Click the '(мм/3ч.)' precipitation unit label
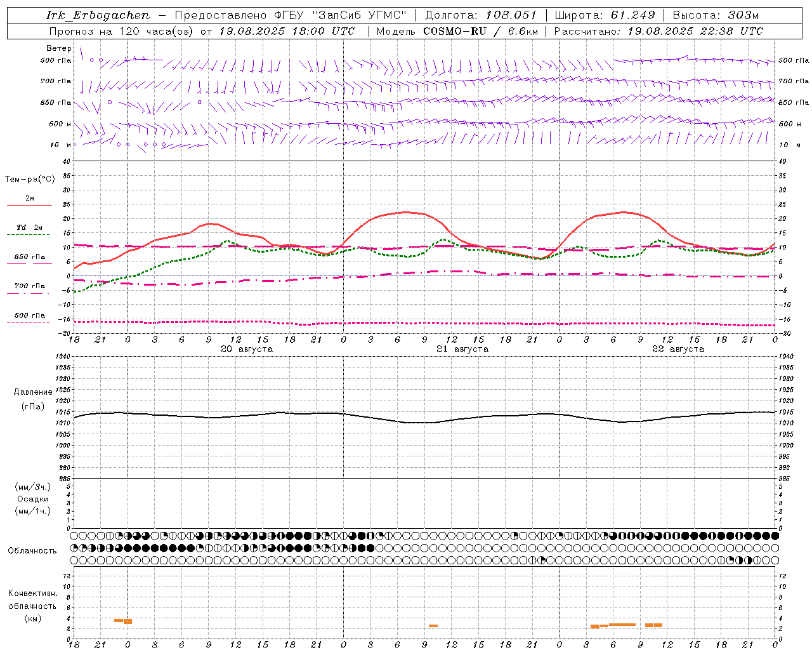Viewport: 812px width, 650px height. point(33,487)
